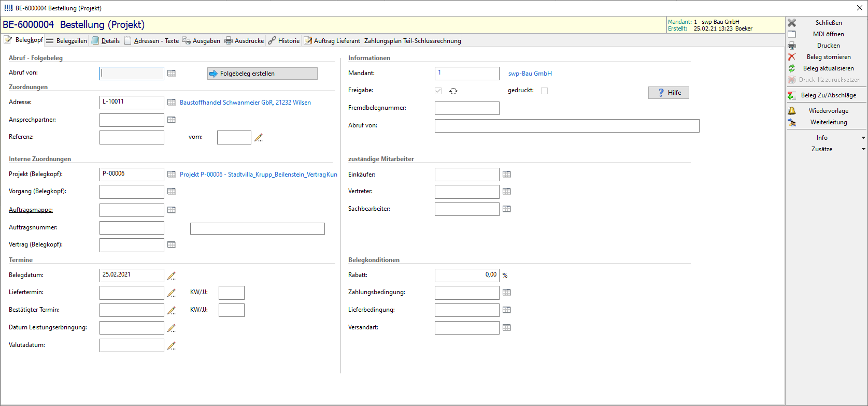Open Zahlungsplan Teil-Schlussrechnung tab
Viewport: 868px width, 406px height.
click(412, 41)
